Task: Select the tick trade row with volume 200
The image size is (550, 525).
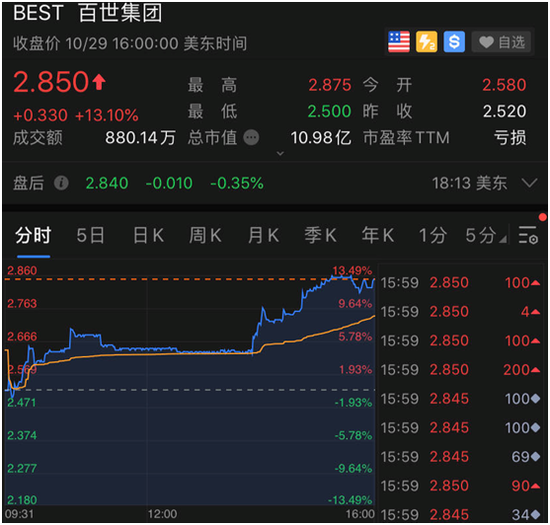Action: (x=461, y=370)
